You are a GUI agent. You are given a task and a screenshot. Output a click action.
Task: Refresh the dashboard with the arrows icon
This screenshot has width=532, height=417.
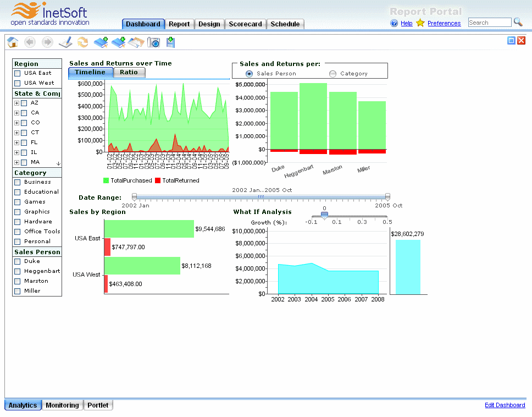[82, 42]
